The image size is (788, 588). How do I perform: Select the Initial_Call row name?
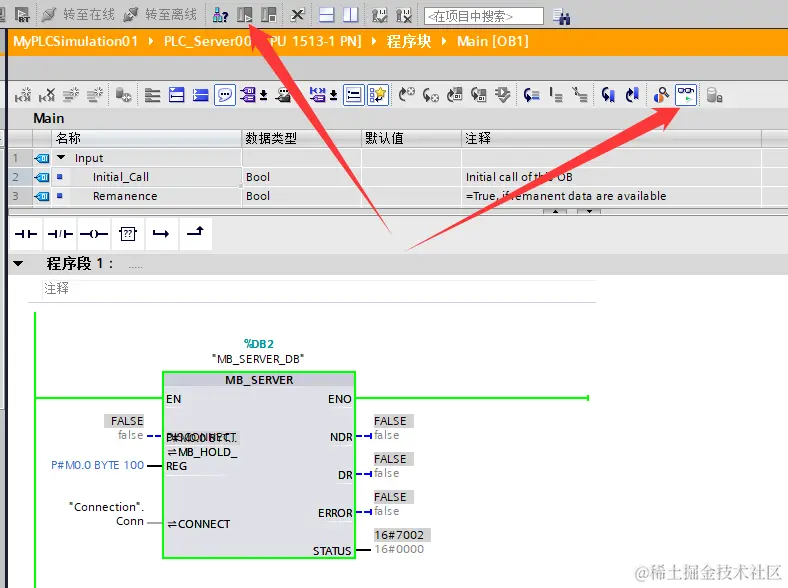tap(121, 177)
